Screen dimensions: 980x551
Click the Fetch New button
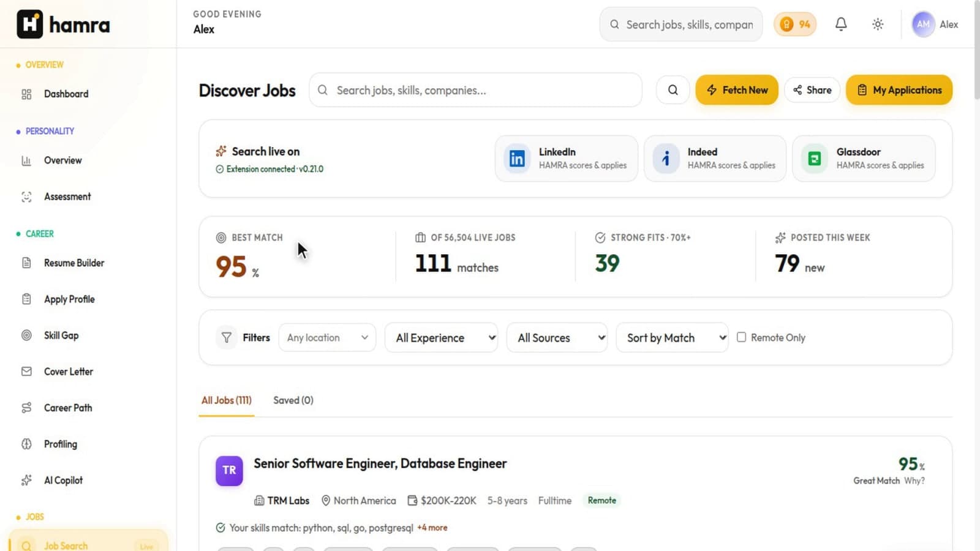pyautogui.click(x=737, y=90)
